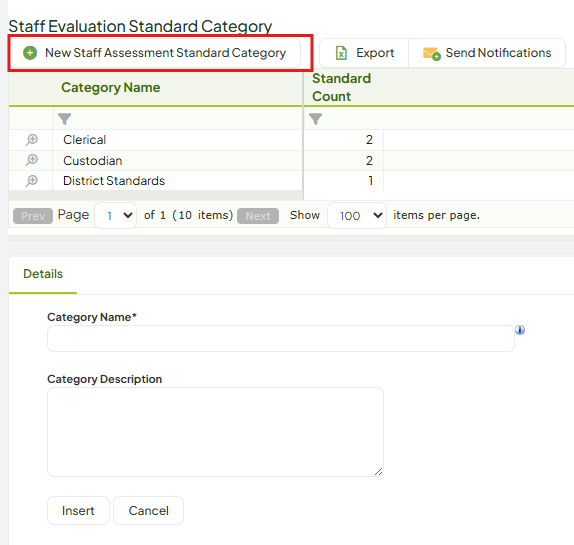Click magnifier icon beside District Standards row

click(32, 181)
